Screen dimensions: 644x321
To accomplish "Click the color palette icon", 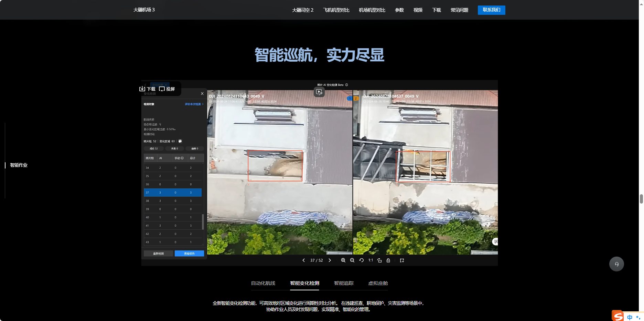I will 180,141.
